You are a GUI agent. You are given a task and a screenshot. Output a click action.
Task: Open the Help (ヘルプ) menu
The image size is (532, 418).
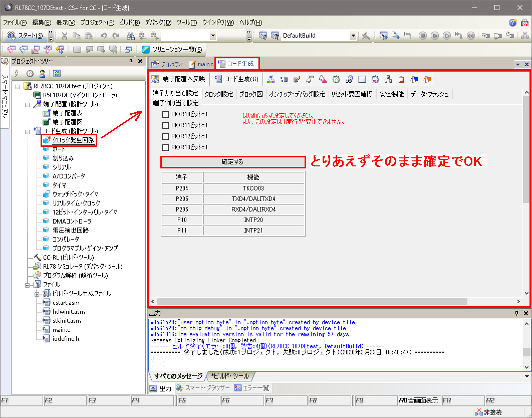[x=251, y=23]
